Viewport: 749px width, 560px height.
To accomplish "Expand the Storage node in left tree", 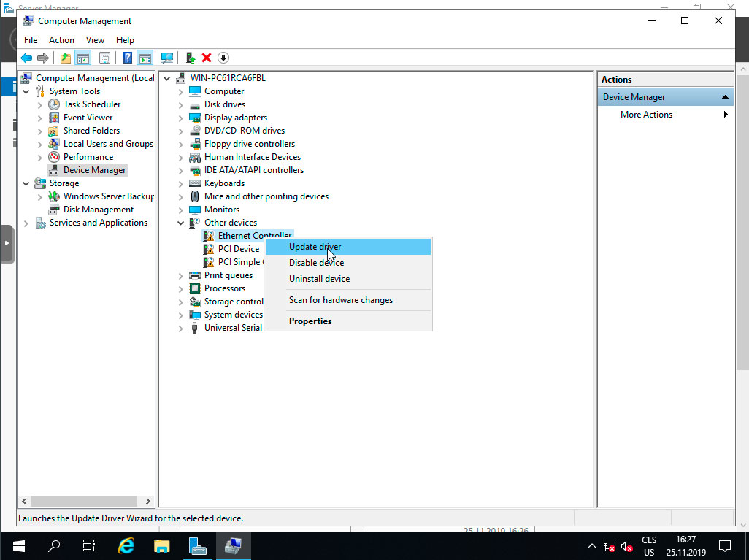I will (x=26, y=183).
